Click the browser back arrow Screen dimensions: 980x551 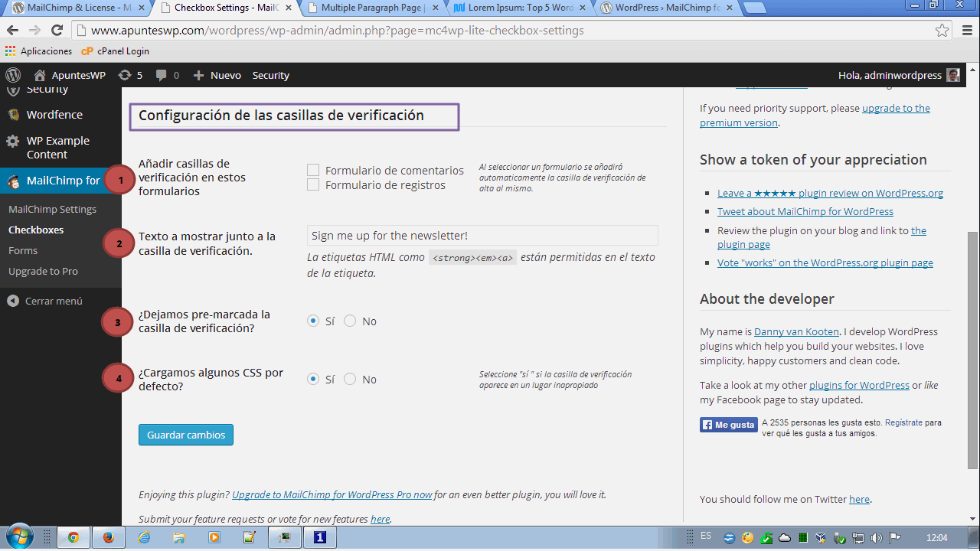pyautogui.click(x=13, y=31)
